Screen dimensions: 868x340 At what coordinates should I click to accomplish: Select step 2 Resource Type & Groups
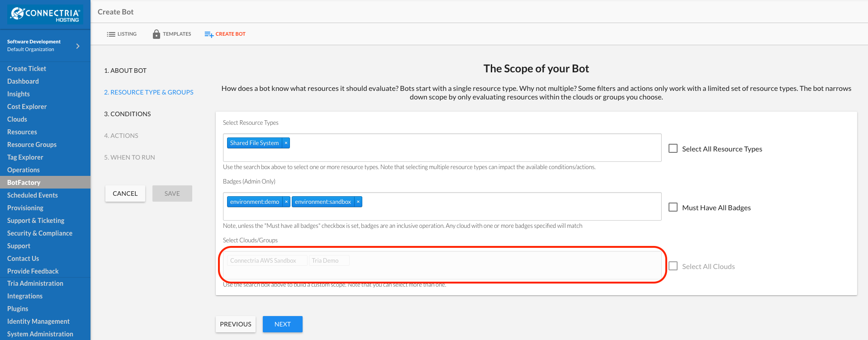(149, 92)
